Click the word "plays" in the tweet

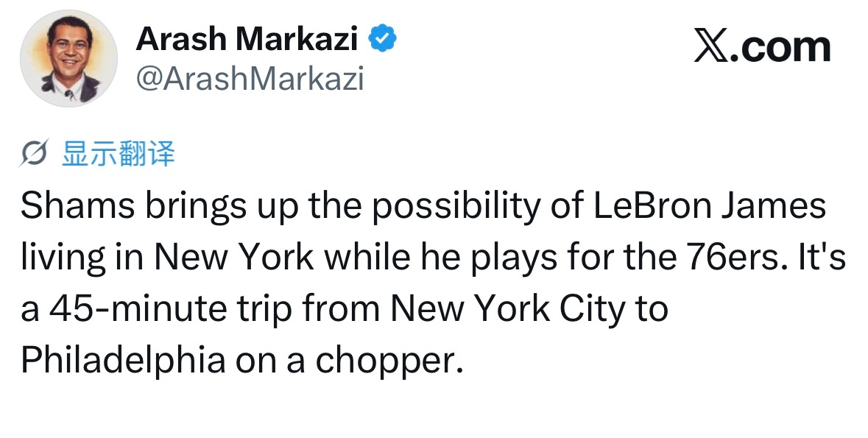click(x=514, y=259)
